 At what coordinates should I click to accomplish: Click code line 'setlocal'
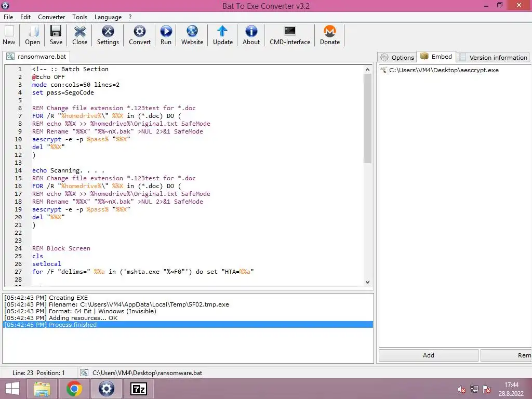point(47,264)
